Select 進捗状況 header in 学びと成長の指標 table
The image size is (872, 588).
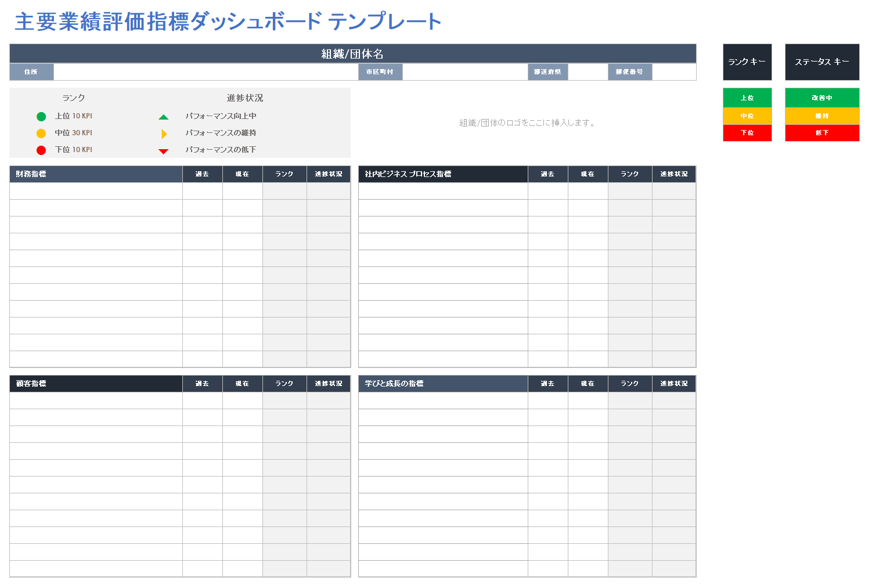[x=674, y=384]
